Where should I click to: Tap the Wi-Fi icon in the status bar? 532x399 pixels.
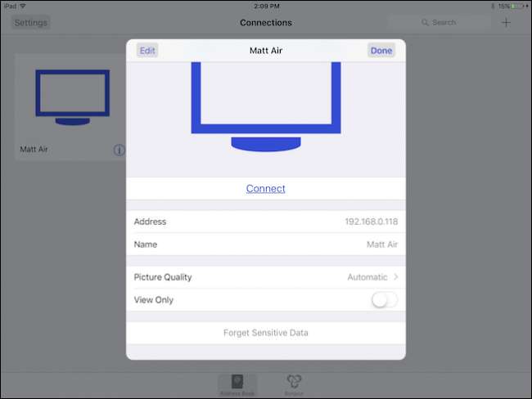[23, 6]
